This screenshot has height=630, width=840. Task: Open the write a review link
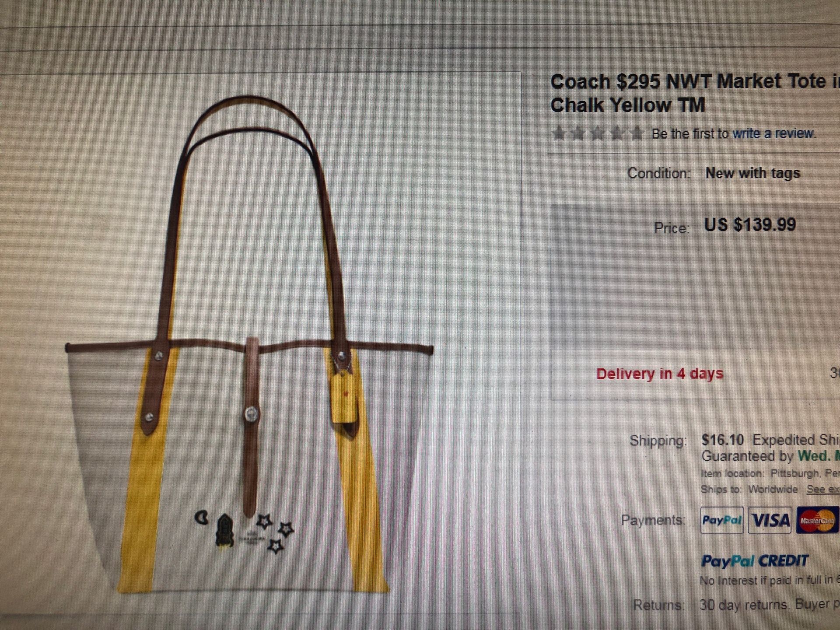point(773,133)
